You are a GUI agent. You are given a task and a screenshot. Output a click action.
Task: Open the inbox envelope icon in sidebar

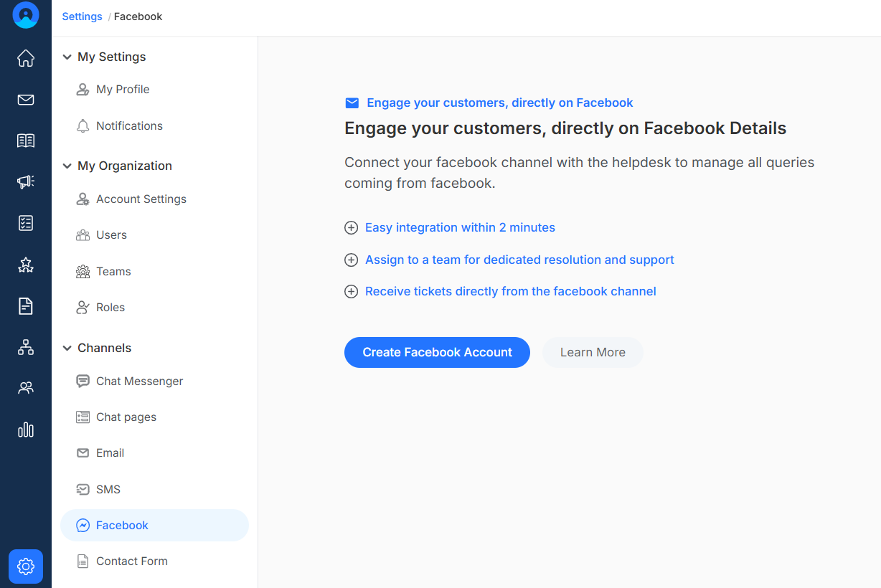[26, 100]
